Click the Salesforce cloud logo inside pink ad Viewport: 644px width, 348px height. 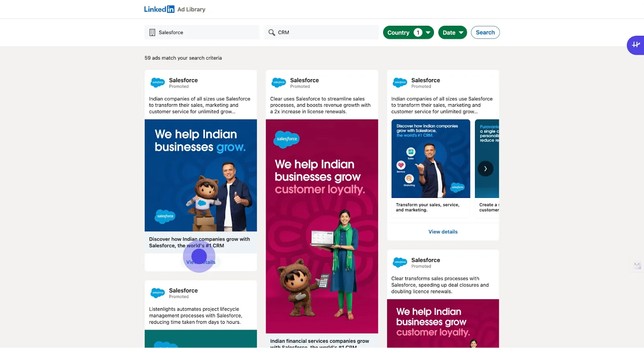click(287, 139)
